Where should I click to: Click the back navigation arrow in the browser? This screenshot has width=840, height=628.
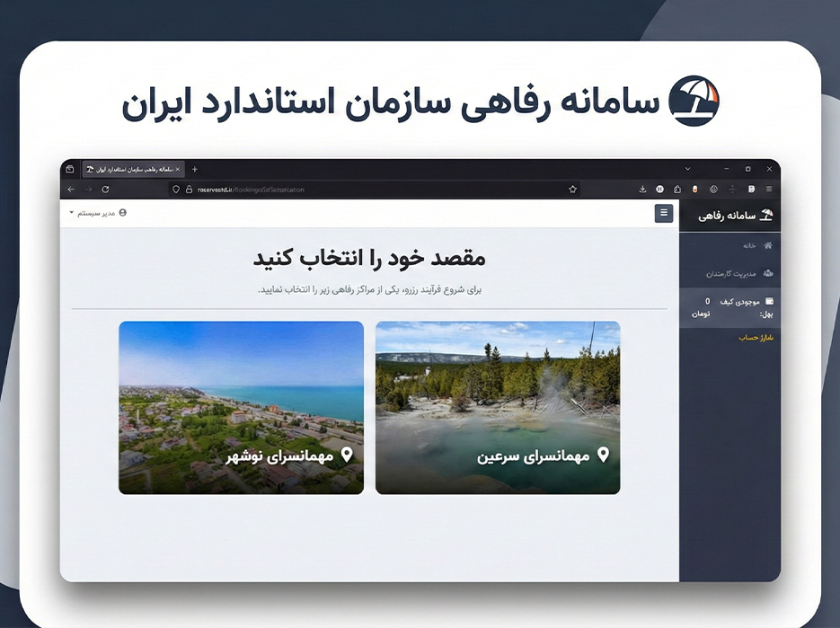pos(69,189)
